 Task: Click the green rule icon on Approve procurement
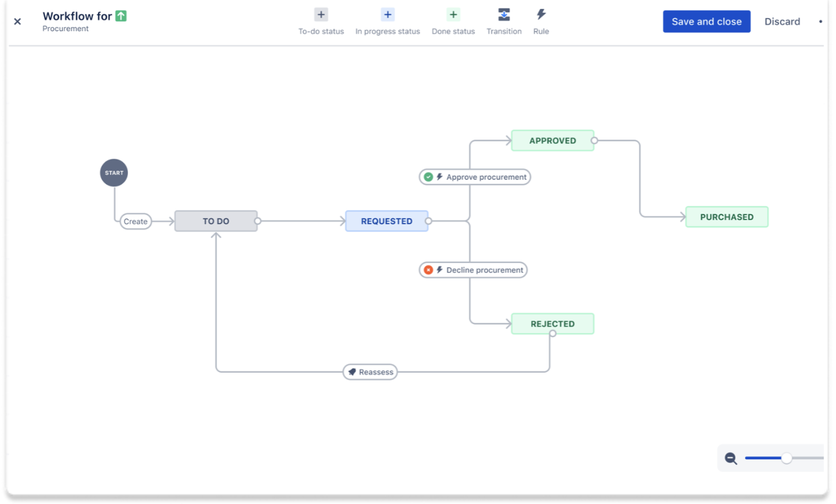coord(428,177)
